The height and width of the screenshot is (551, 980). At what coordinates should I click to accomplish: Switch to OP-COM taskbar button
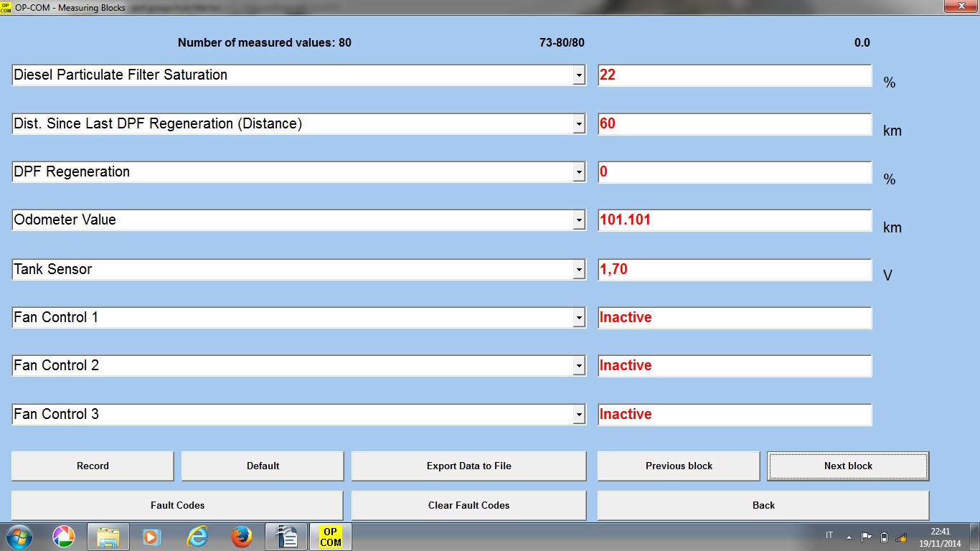point(331,537)
